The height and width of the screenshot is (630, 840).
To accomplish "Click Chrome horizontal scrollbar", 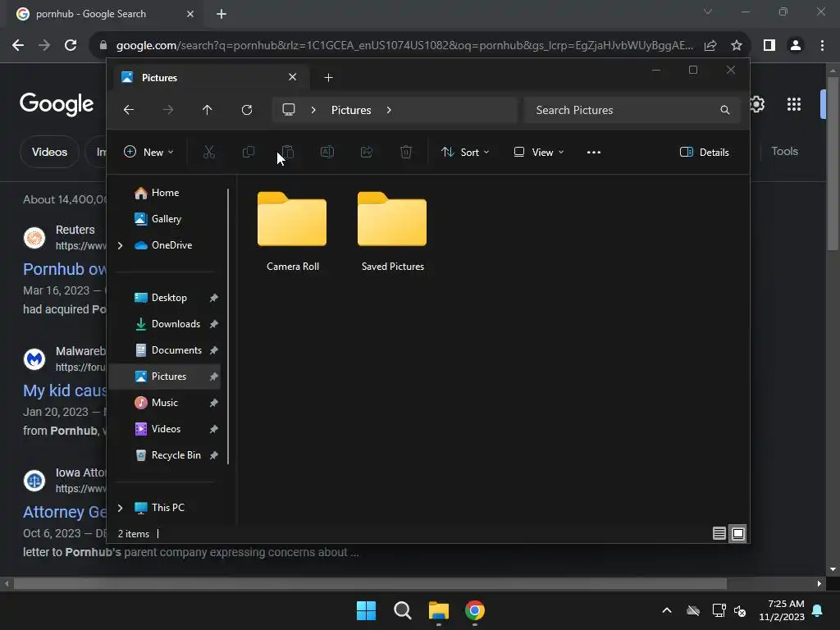I will (370, 583).
